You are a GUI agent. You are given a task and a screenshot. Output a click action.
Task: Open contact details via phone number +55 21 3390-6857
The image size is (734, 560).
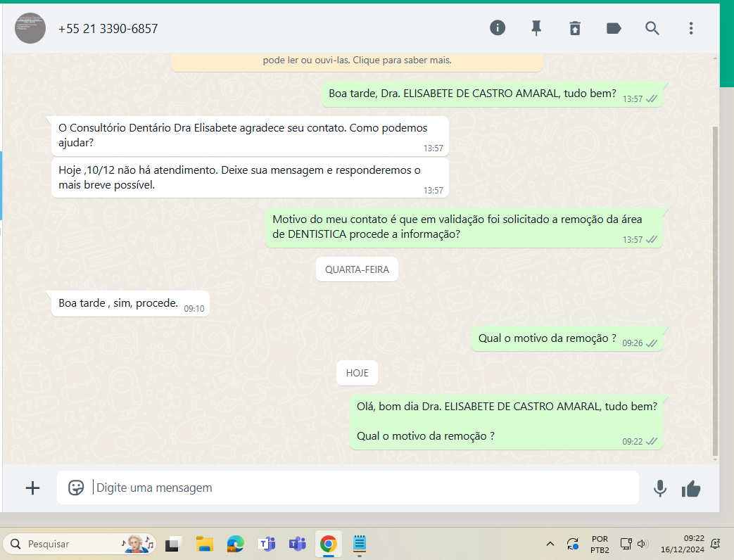pos(108,29)
